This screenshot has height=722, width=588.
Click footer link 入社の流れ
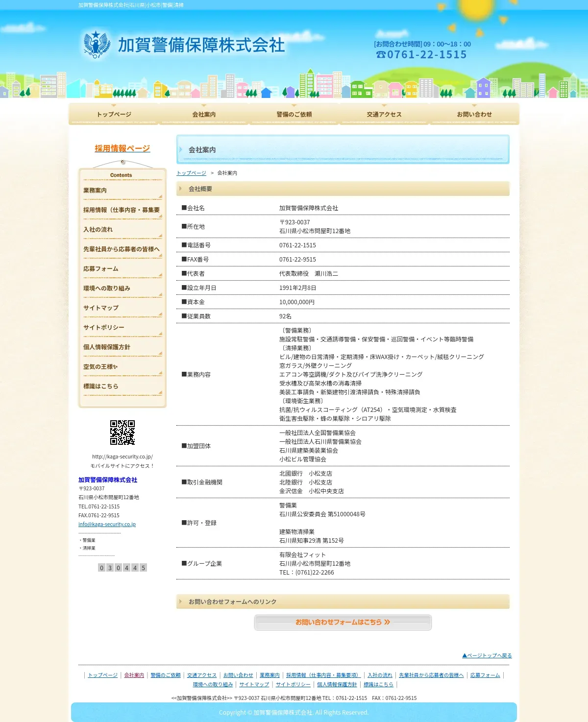point(380,675)
